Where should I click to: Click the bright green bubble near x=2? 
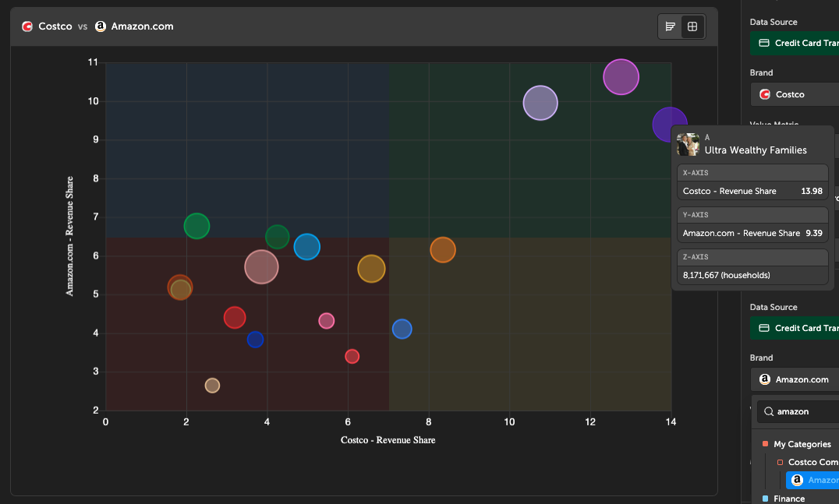click(196, 226)
